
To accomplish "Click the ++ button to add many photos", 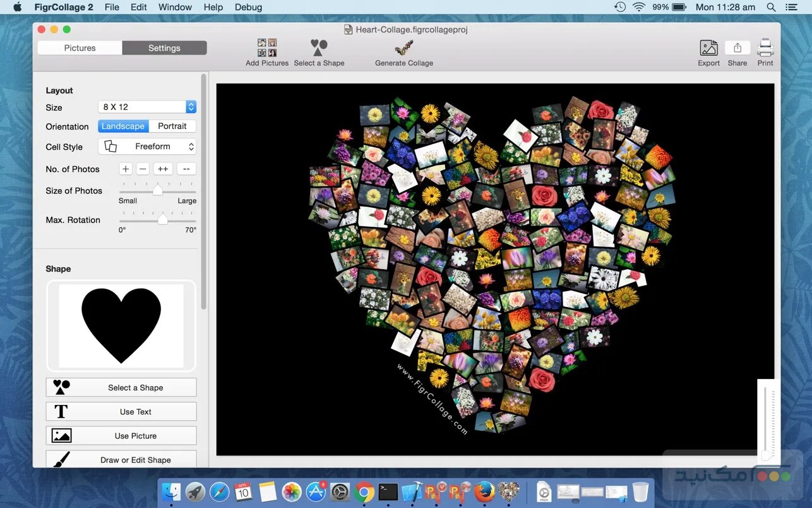I will coord(162,169).
